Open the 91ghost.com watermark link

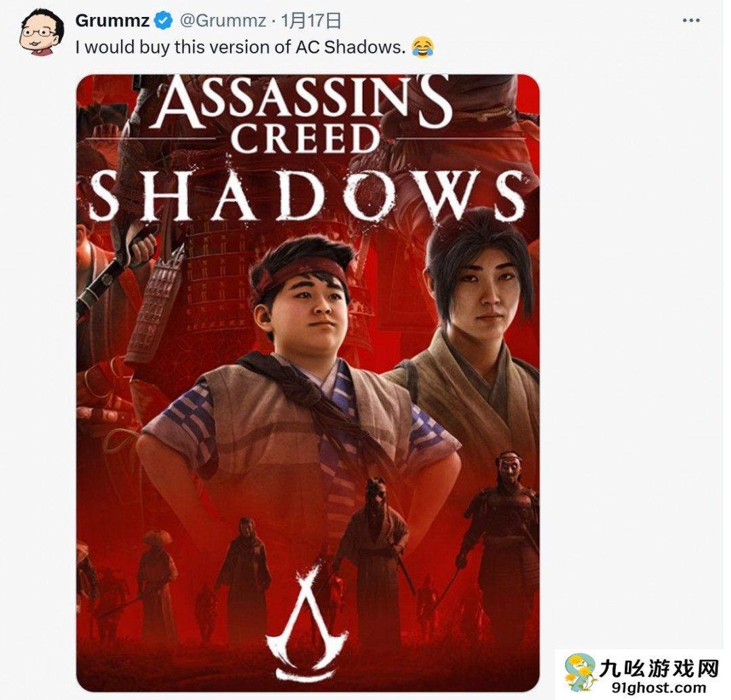tap(659, 688)
